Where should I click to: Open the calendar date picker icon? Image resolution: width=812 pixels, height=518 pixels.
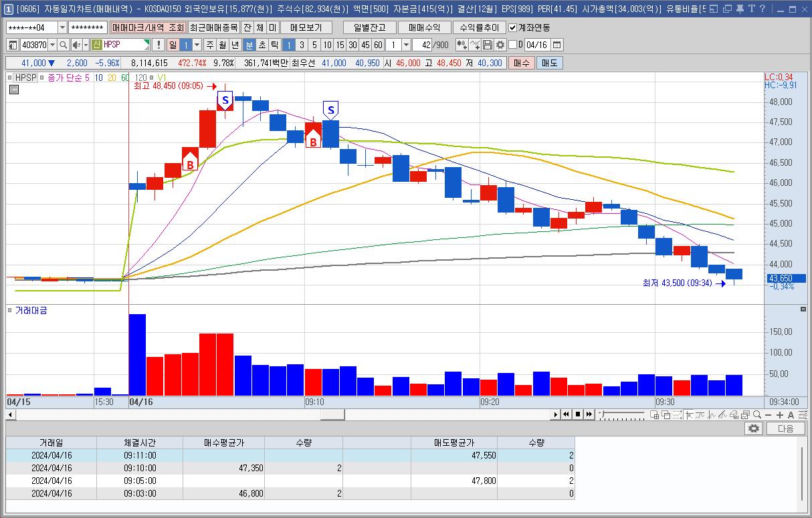[x=556, y=45]
